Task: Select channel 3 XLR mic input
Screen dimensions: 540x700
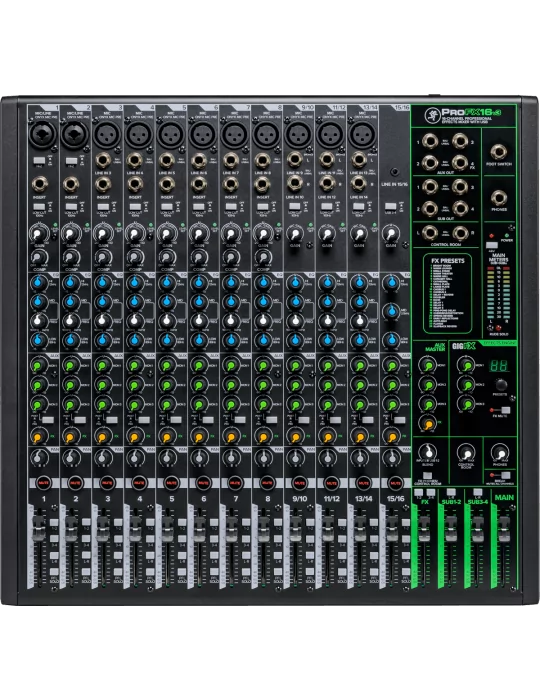Action: 106,134
